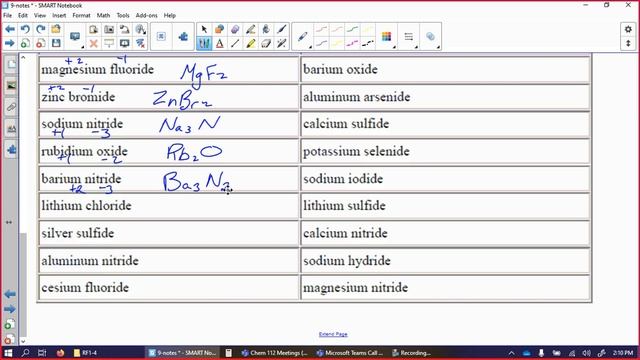This screenshot has height=360, width=640.
Task: Go to previous page using sidebar bottom arrow
Action: [x=10, y=294]
